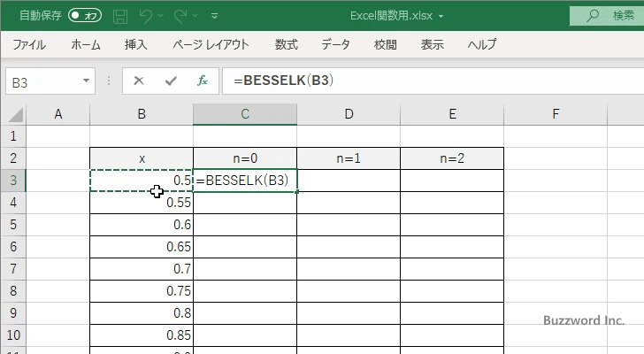Open the ページ レイアウト tab
The height and width of the screenshot is (354, 644).
point(211,44)
